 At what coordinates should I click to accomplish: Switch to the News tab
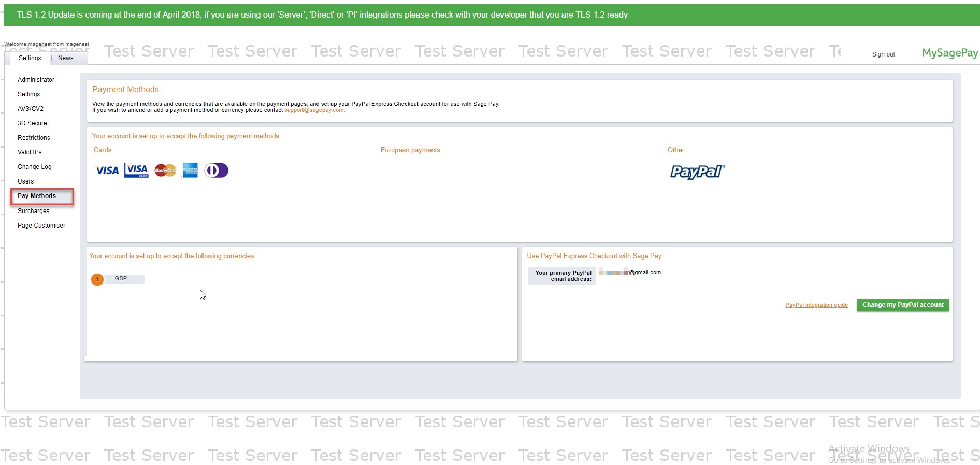66,58
